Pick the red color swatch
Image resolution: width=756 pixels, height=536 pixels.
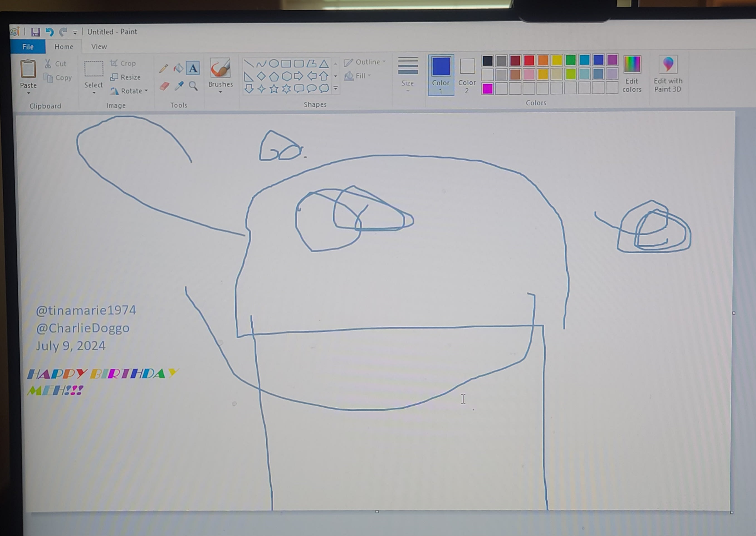tap(529, 60)
